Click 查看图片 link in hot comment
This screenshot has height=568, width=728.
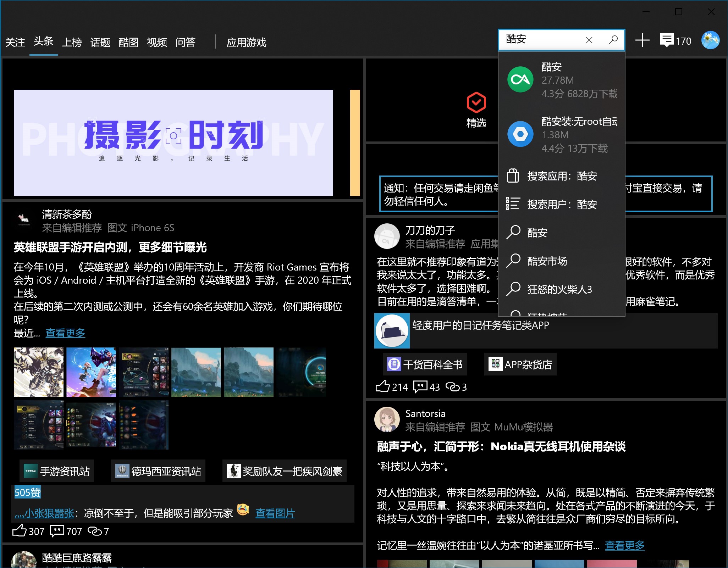click(x=275, y=513)
